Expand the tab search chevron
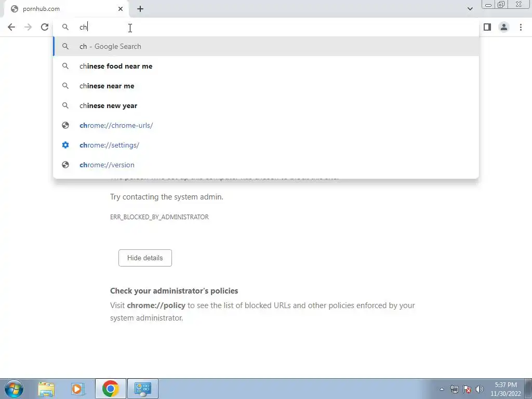 pyautogui.click(x=470, y=9)
